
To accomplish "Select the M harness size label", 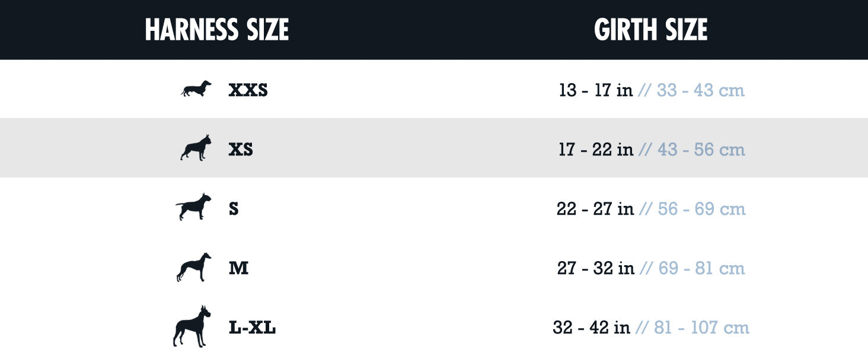I will coord(238,268).
